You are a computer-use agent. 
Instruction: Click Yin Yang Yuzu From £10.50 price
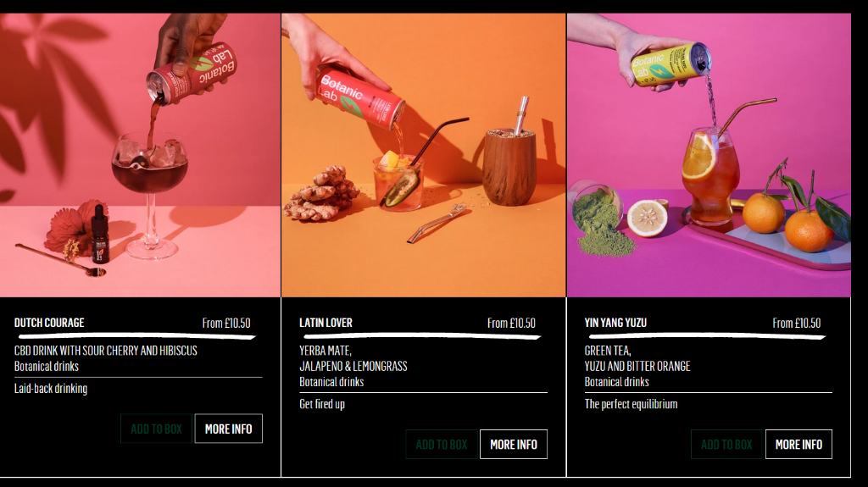coord(797,324)
